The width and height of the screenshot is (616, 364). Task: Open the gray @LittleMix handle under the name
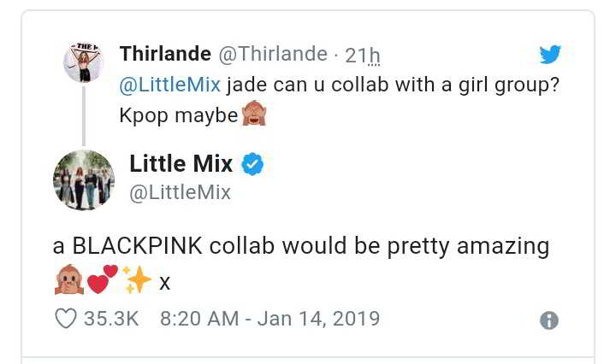point(180,192)
